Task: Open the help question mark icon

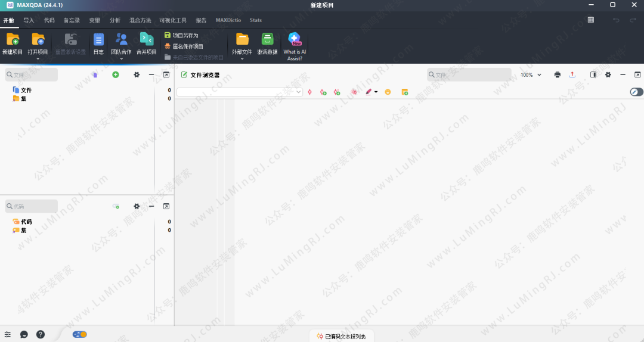Action: click(x=41, y=334)
